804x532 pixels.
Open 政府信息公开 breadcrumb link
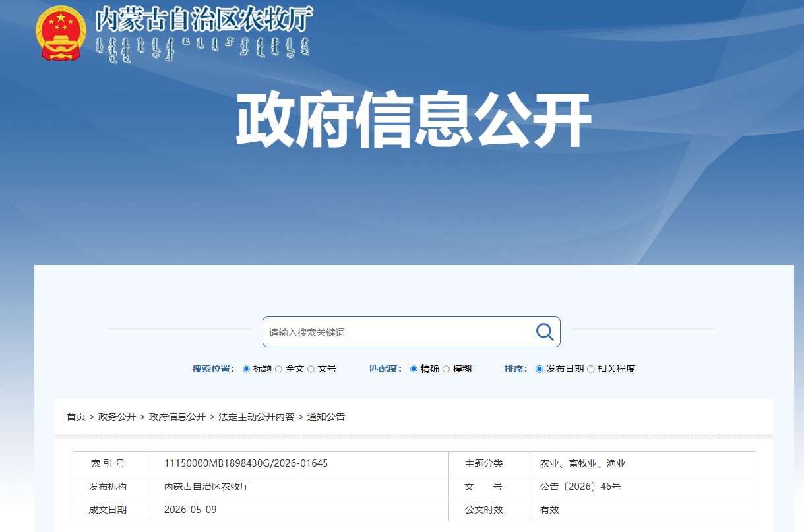coord(177,417)
